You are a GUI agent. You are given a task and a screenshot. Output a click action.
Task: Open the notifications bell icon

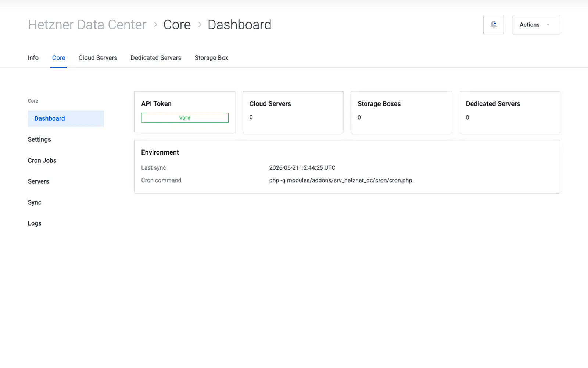click(494, 25)
